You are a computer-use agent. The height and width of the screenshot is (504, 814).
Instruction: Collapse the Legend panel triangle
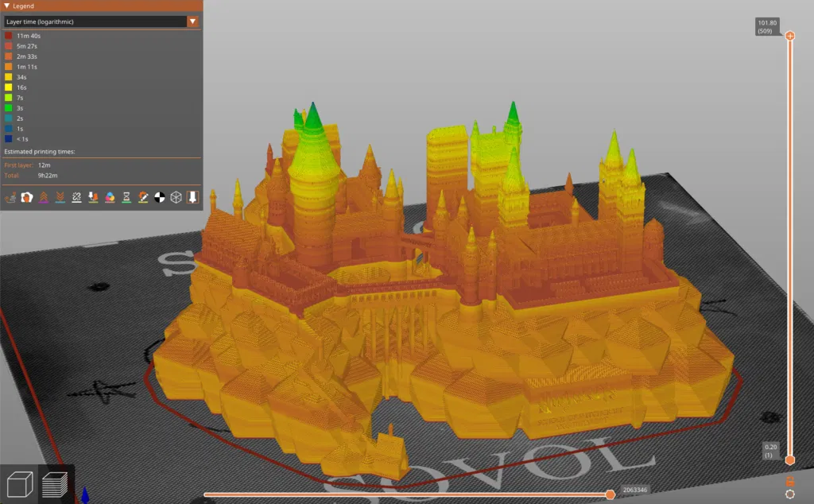tap(6, 6)
